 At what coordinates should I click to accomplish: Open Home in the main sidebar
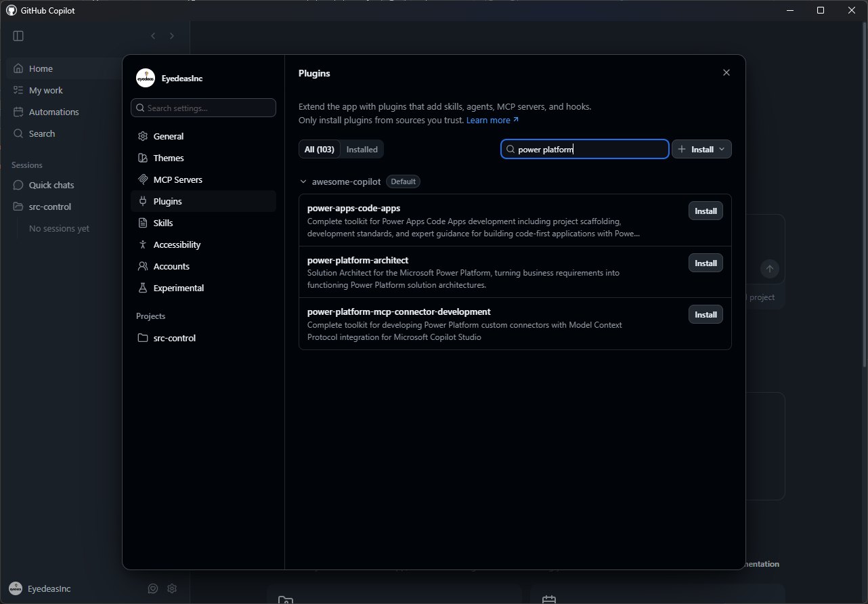[x=64, y=68]
